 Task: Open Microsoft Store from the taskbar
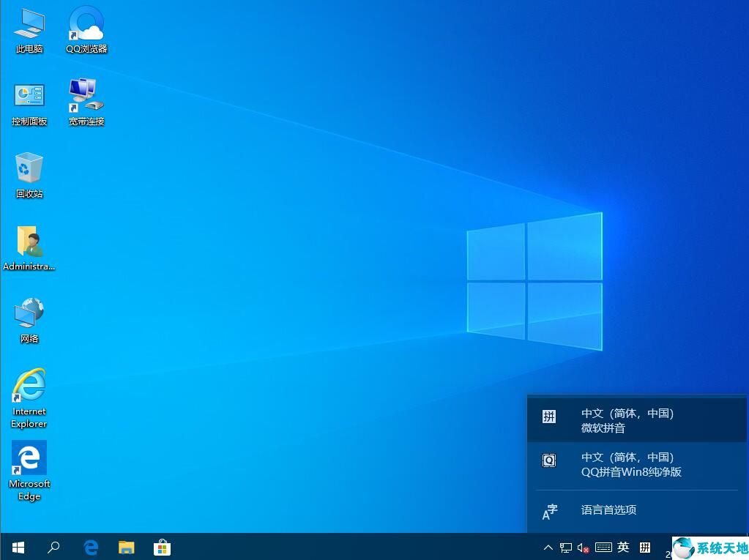(161, 547)
